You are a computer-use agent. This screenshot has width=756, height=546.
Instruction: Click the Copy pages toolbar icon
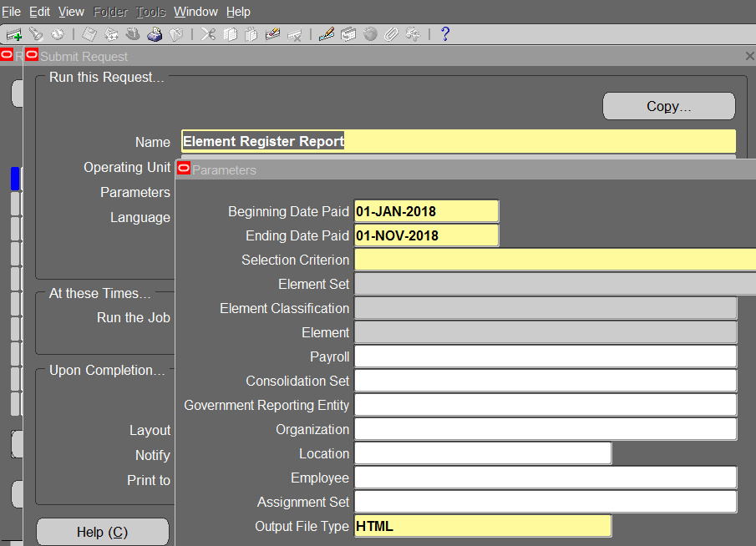pos(230,34)
